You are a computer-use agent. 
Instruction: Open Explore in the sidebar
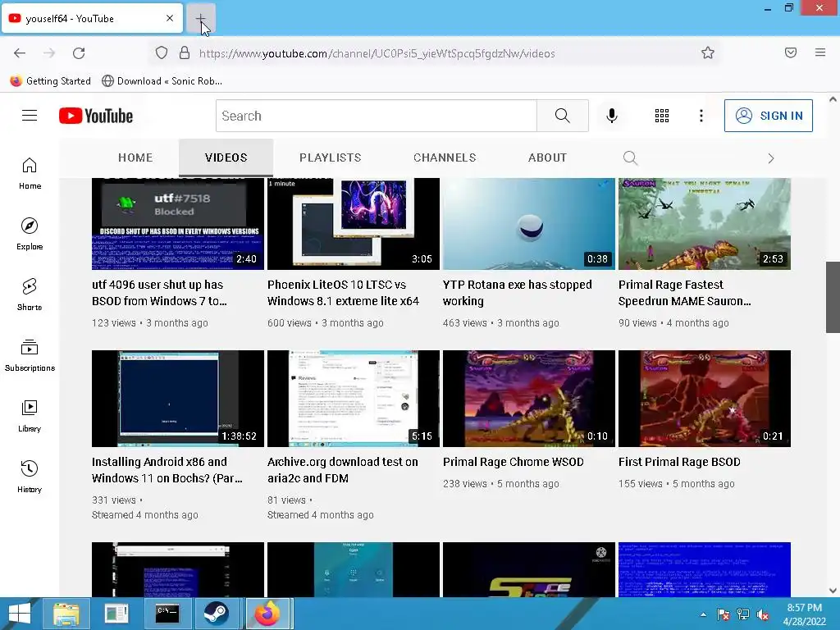point(30,234)
